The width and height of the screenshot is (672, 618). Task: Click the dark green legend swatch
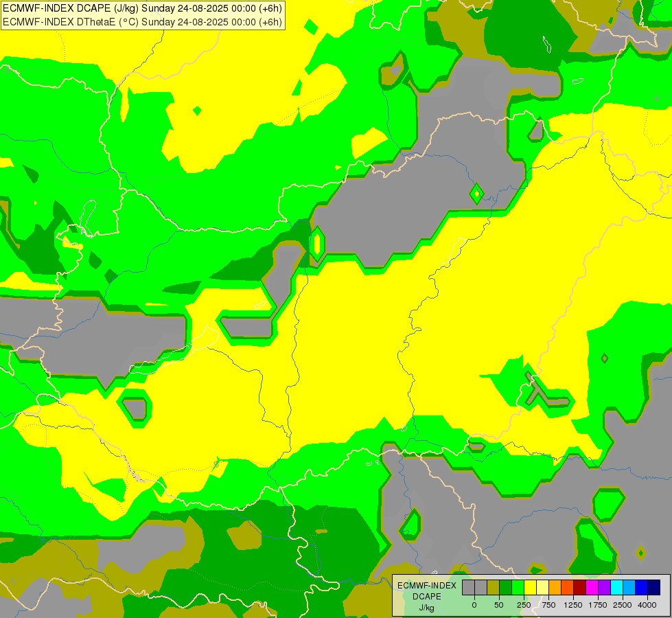click(506, 588)
